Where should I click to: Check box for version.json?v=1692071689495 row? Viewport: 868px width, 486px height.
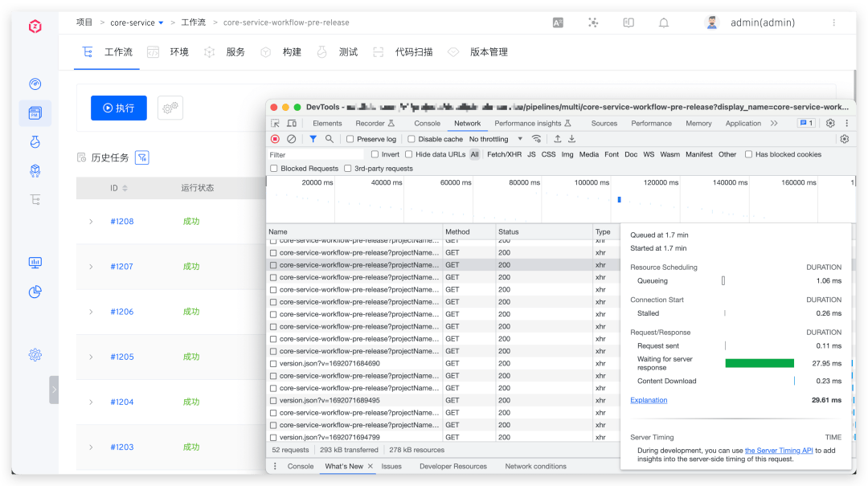(x=273, y=400)
